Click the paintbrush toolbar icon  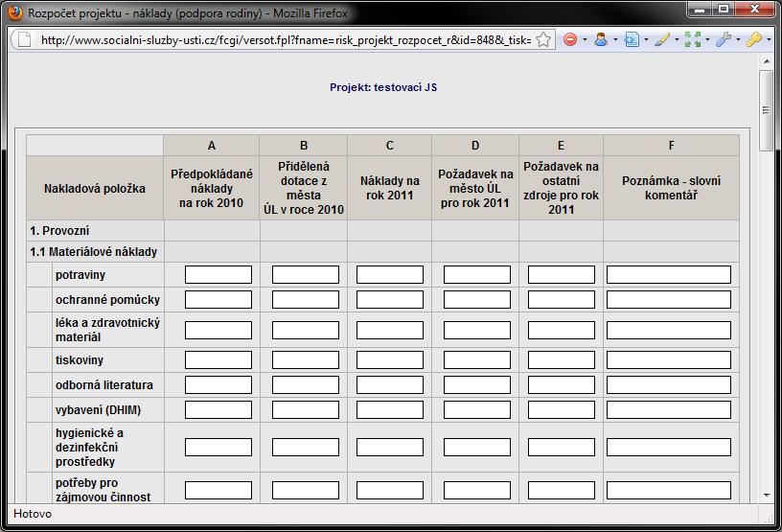662,39
